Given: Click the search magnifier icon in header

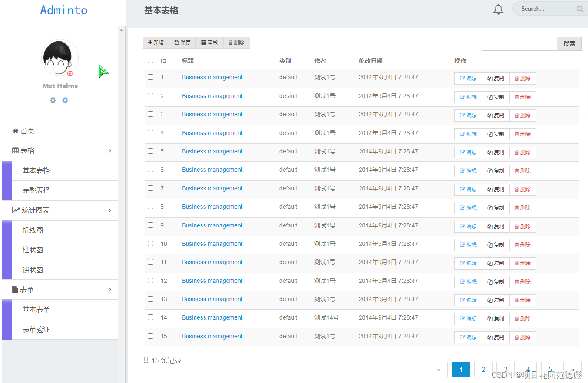Looking at the screenshot, I should (579, 9).
